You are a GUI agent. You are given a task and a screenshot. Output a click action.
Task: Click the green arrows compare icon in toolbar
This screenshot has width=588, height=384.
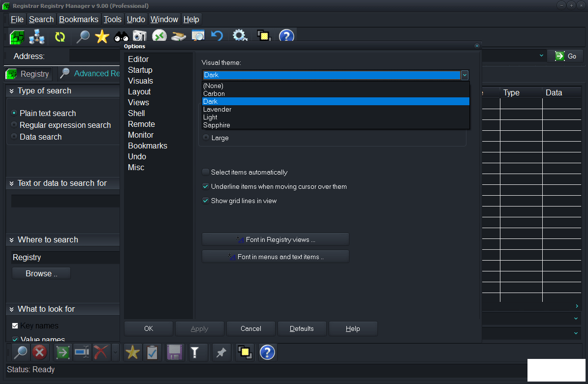tap(159, 36)
